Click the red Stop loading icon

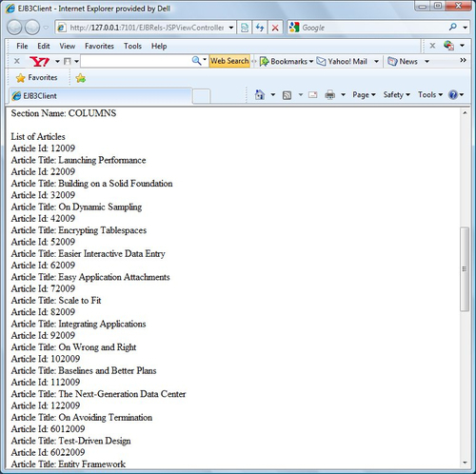[x=275, y=28]
